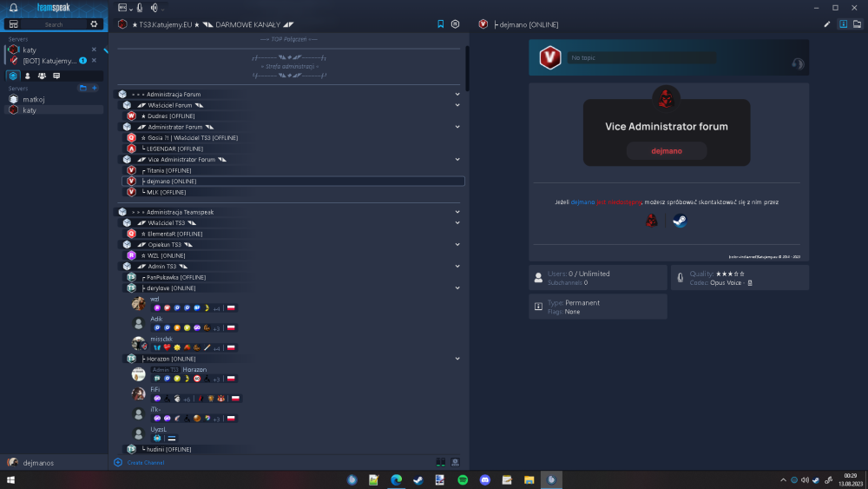The height and width of the screenshot is (489, 868).
Task: Show the channel files folder view
Action: click(857, 24)
